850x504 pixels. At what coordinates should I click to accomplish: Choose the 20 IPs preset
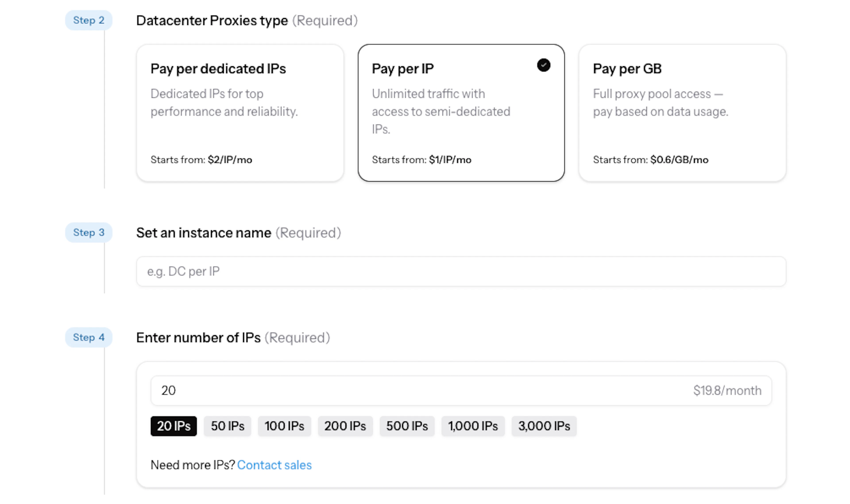[x=174, y=426]
